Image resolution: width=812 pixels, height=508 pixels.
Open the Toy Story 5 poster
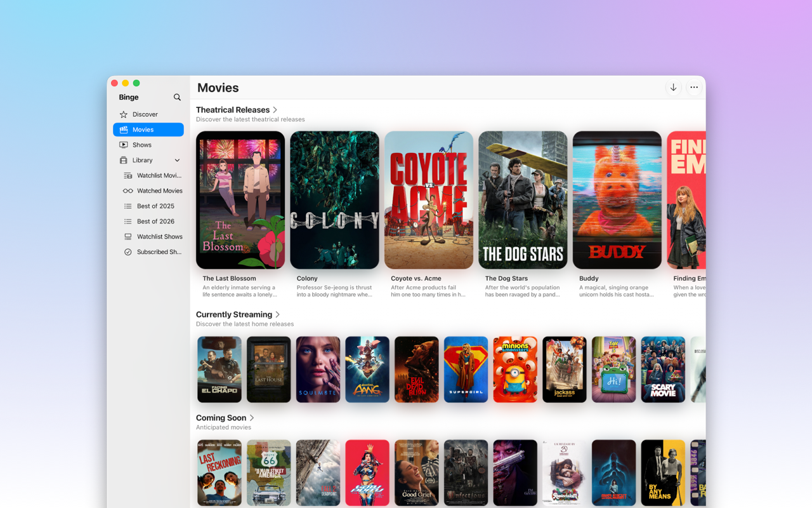(x=614, y=370)
